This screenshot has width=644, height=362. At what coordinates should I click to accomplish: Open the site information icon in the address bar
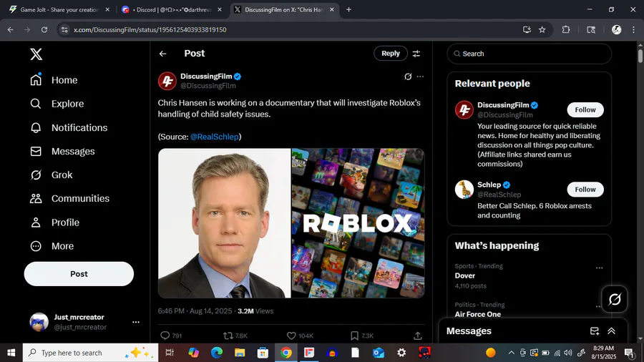coord(64,29)
